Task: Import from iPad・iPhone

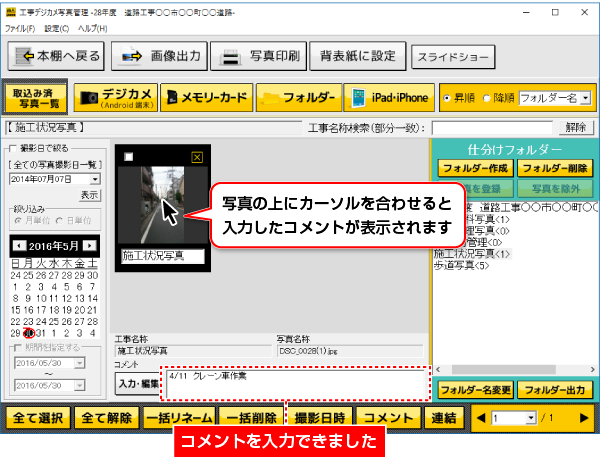Action: pyautogui.click(x=388, y=98)
